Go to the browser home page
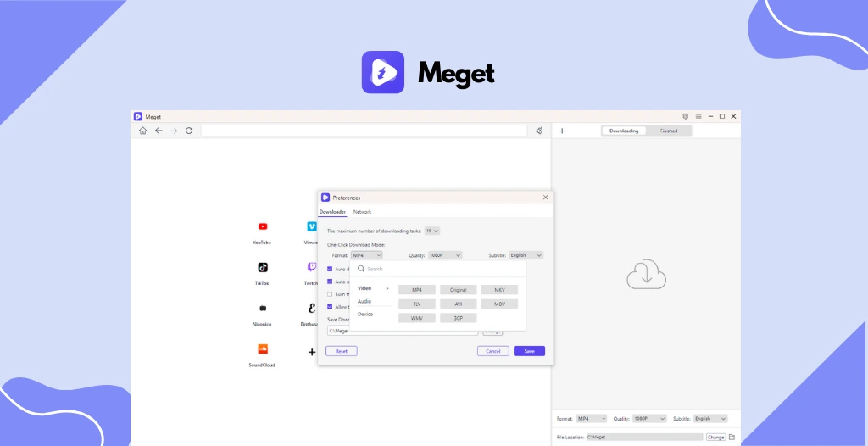The width and height of the screenshot is (868, 446). coord(142,131)
